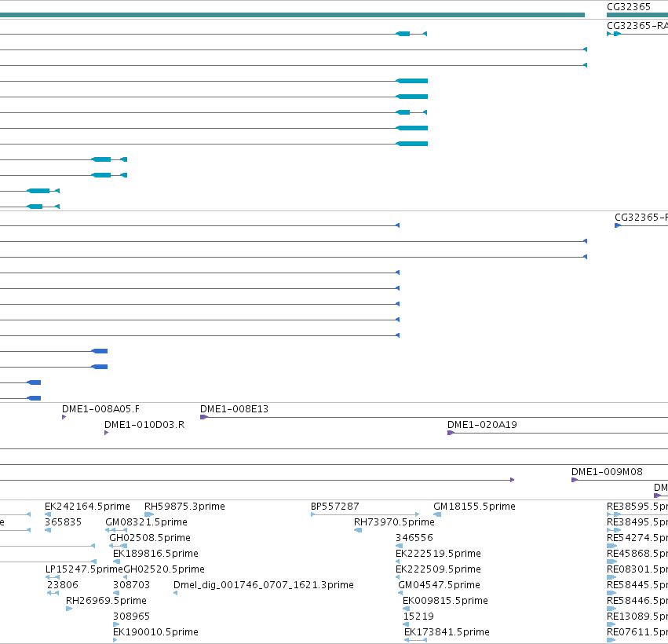Click the Dmel_dig_001746_0707_1621.3prime label

(x=263, y=585)
